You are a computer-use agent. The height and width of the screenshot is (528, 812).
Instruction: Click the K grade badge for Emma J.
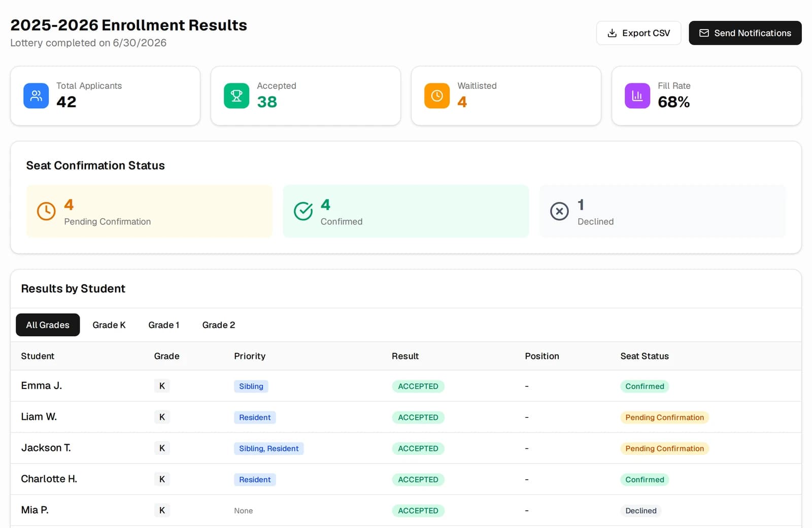[x=162, y=386]
